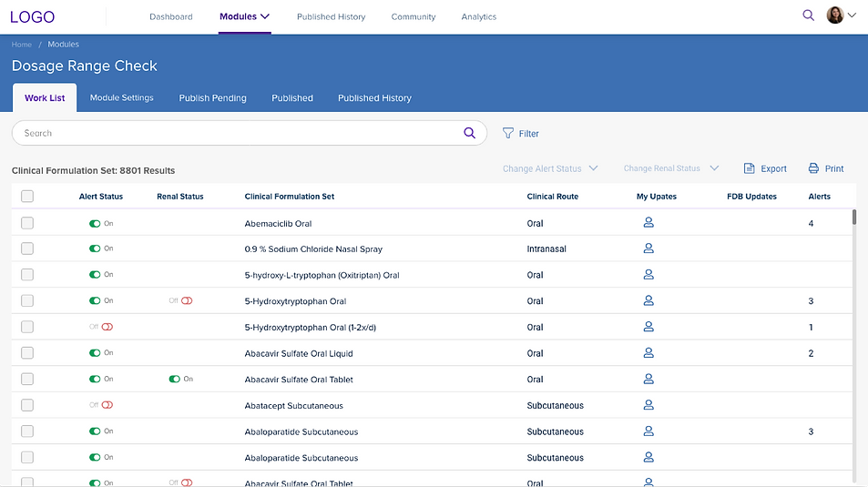Click alerts count 1 for 5-Hydroxytryptophan Oral (1-2x/d)
The height and width of the screenshot is (487, 868).
click(x=811, y=327)
